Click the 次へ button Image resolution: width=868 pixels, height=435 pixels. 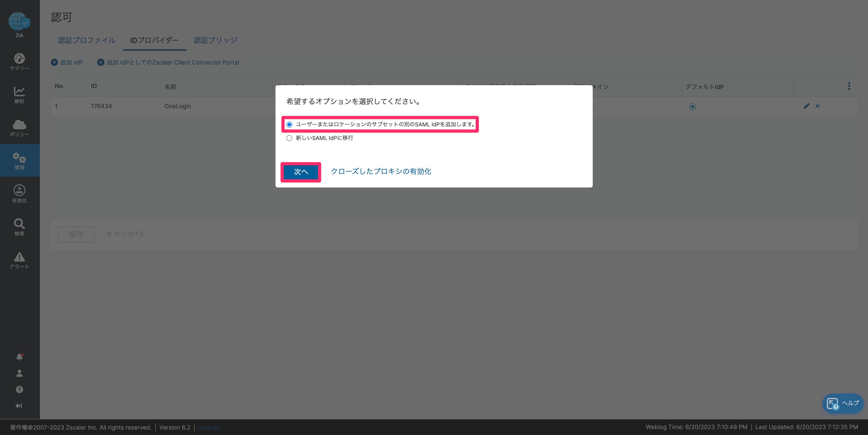click(301, 172)
